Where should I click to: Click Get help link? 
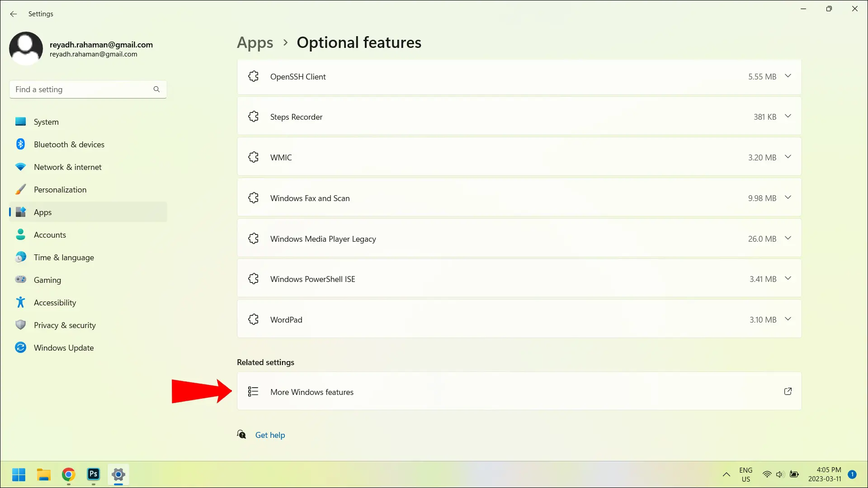[269, 435]
